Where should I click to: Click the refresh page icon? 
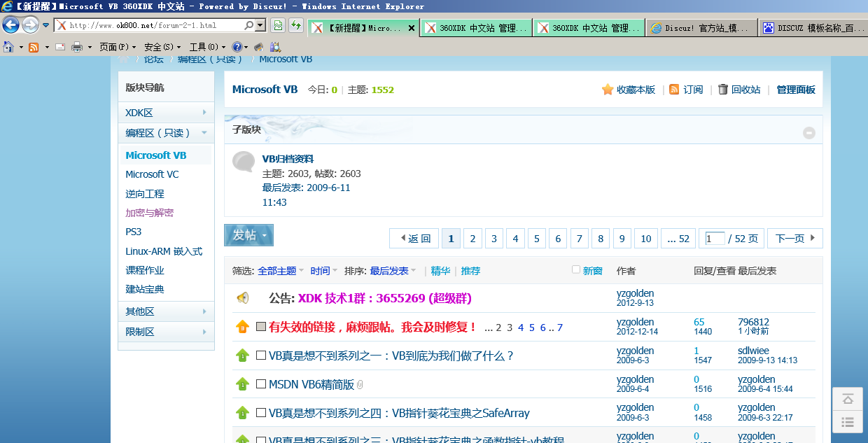point(296,26)
